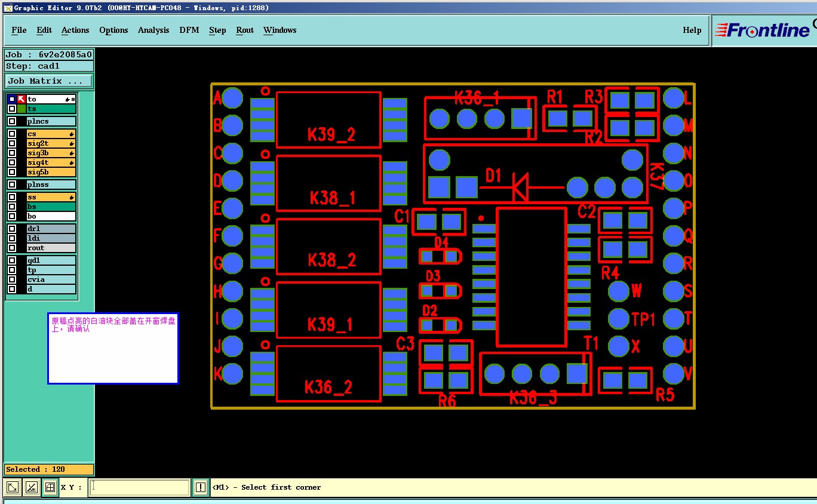Image resolution: width=817 pixels, height=504 pixels.
Task: Toggle the gd1 layer checkbox
Action: [12, 260]
